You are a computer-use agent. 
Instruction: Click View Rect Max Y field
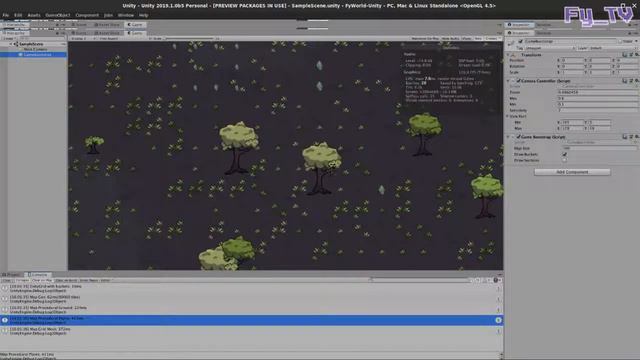(600, 128)
